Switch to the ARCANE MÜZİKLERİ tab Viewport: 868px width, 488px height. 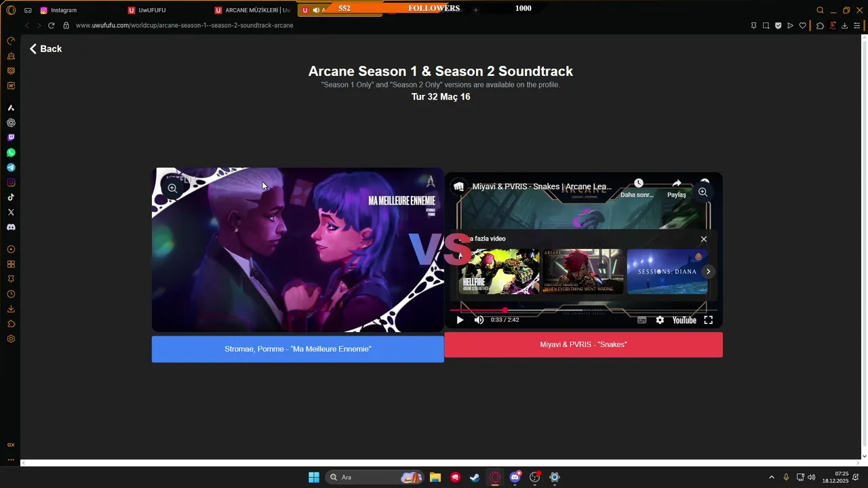[x=252, y=10]
